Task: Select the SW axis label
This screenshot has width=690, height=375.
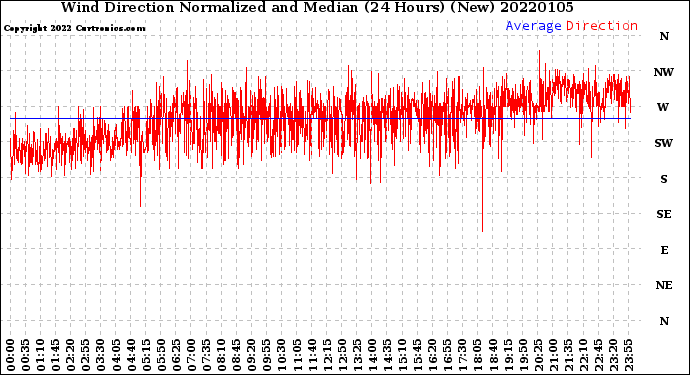Action: (663, 143)
